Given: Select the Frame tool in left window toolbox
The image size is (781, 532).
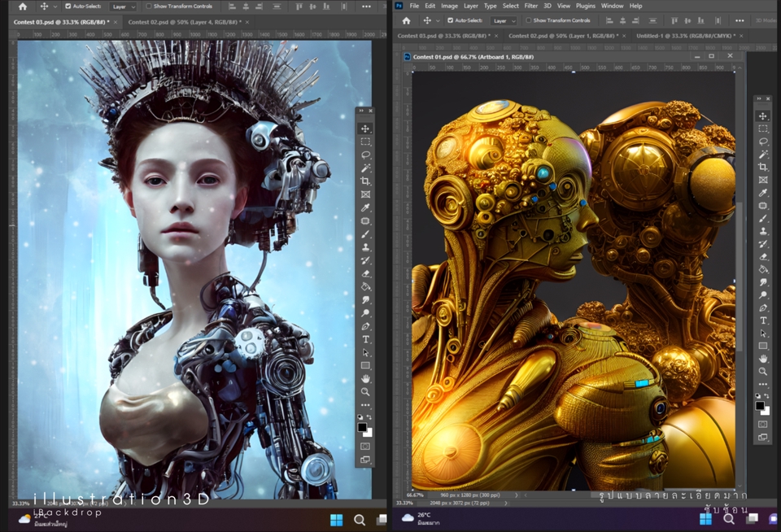Looking at the screenshot, I should [x=365, y=194].
